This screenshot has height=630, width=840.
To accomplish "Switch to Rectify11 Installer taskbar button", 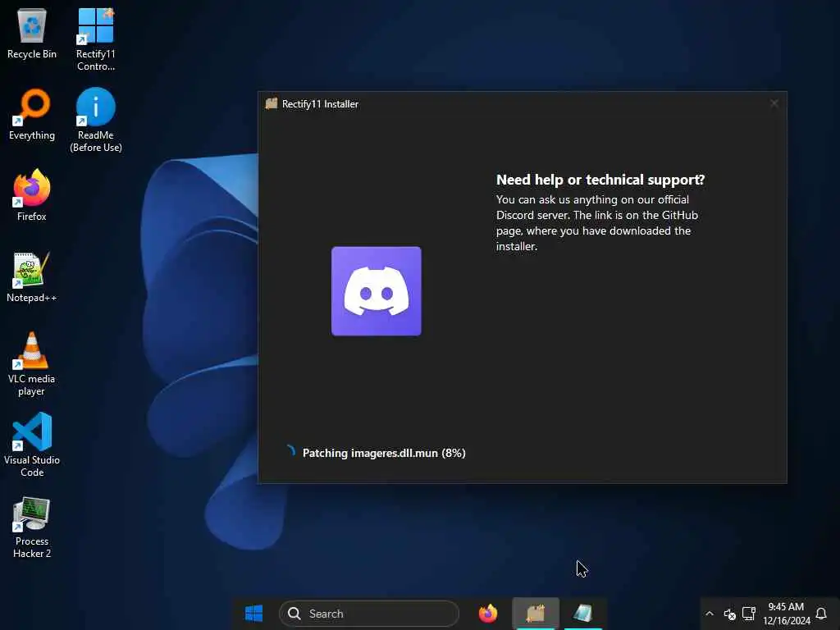I will coord(536,614).
